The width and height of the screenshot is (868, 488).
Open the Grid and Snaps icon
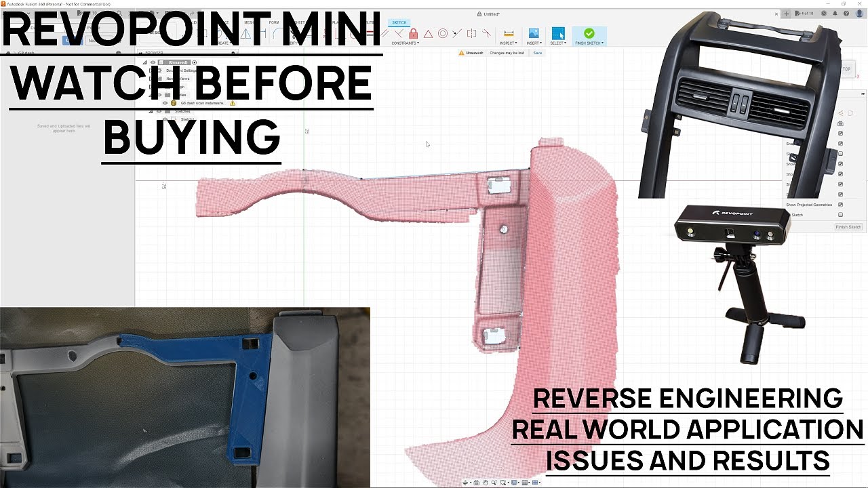pos(524,483)
